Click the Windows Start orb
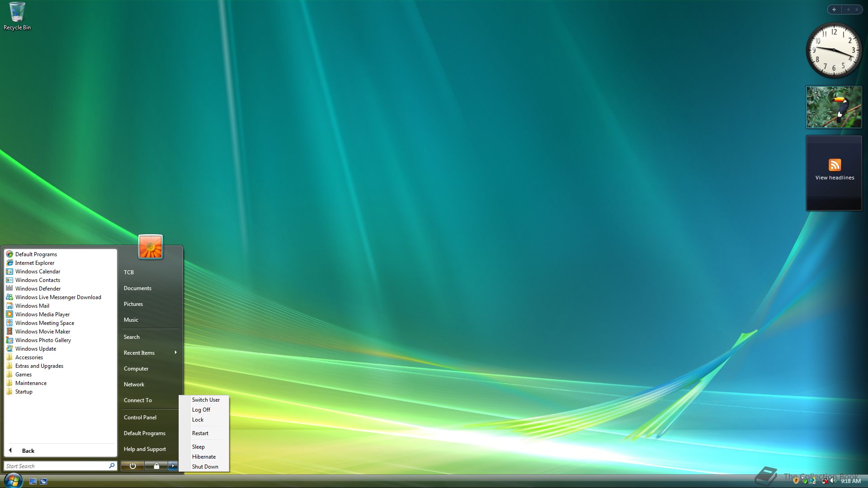868x488 pixels. pyautogui.click(x=13, y=480)
